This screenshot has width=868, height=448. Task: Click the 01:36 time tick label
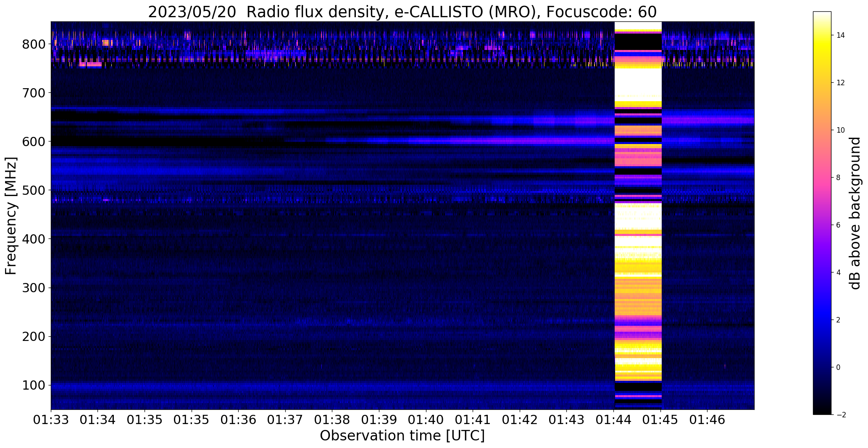coord(239,419)
